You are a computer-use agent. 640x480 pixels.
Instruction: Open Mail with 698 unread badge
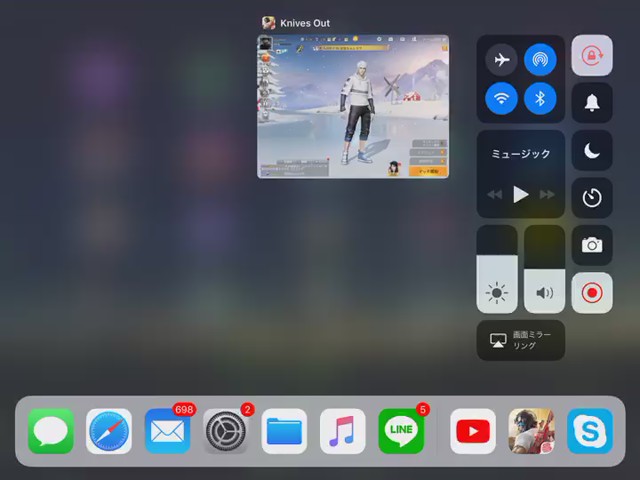tap(168, 431)
